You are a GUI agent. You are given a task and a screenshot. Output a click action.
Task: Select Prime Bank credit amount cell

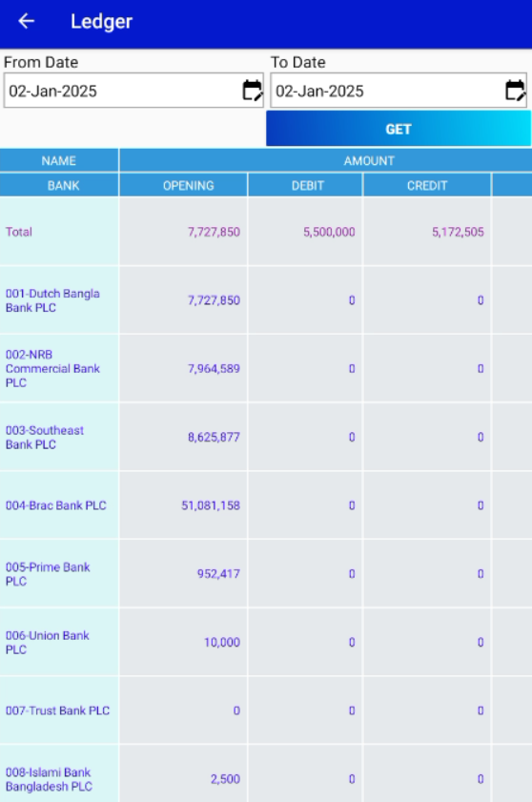pos(427,574)
